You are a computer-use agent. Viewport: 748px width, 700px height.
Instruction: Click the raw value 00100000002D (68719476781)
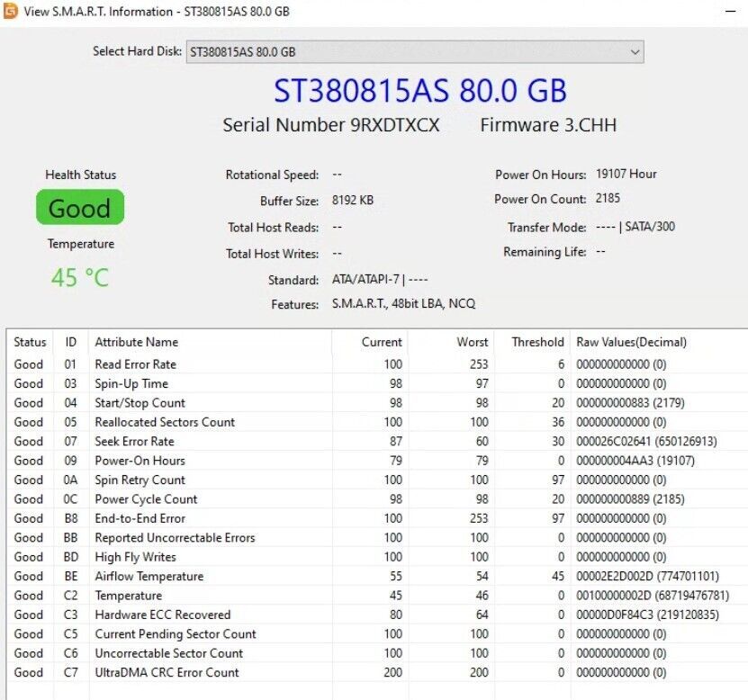coord(653,596)
